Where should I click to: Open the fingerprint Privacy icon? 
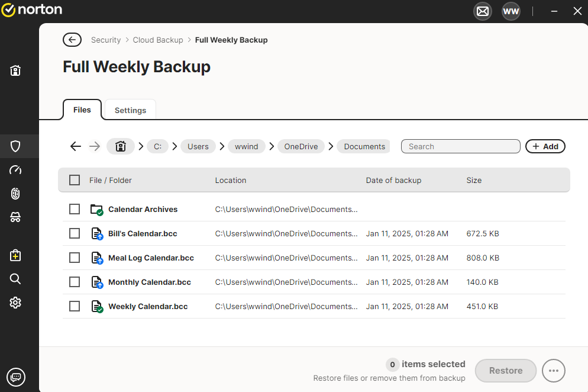point(16,194)
